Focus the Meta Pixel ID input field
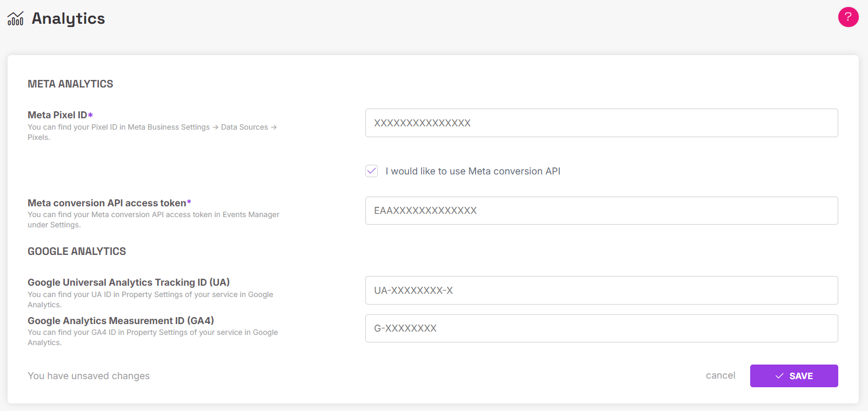This screenshot has width=868, height=411. point(601,123)
